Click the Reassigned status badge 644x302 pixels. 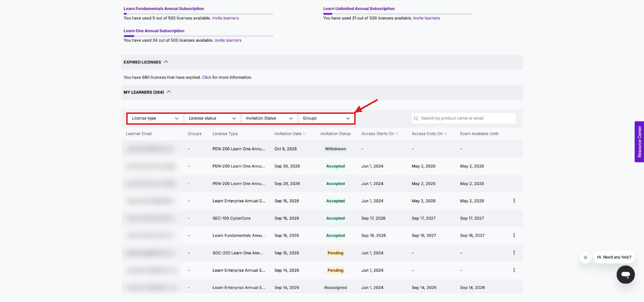pyautogui.click(x=336, y=287)
